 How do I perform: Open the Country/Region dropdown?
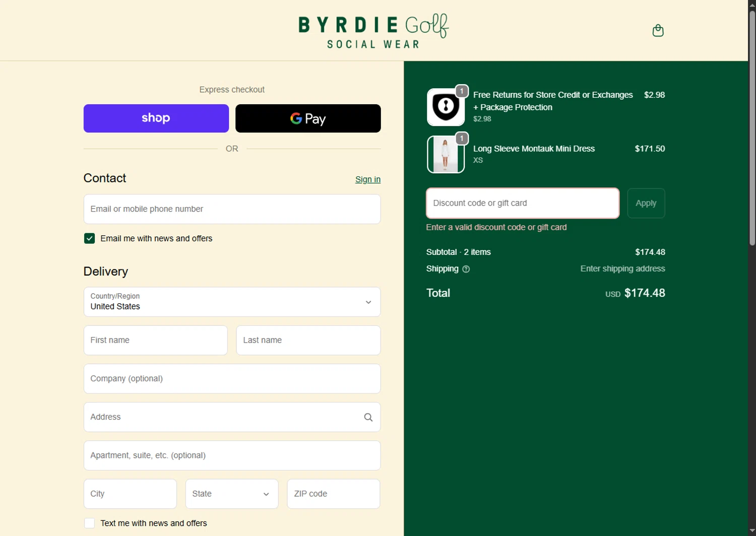click(x=232, y=302)
